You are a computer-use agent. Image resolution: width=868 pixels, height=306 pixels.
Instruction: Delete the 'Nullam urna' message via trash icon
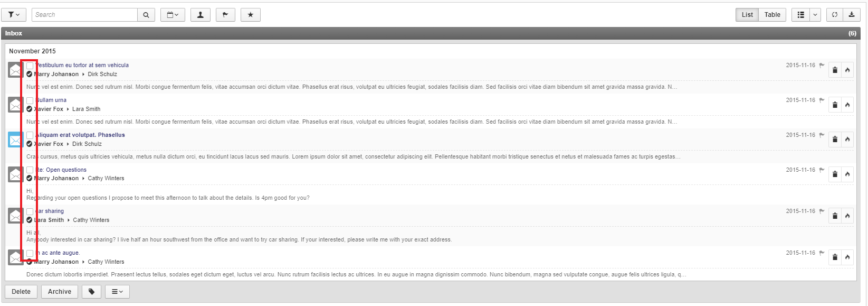coord(835,105)
